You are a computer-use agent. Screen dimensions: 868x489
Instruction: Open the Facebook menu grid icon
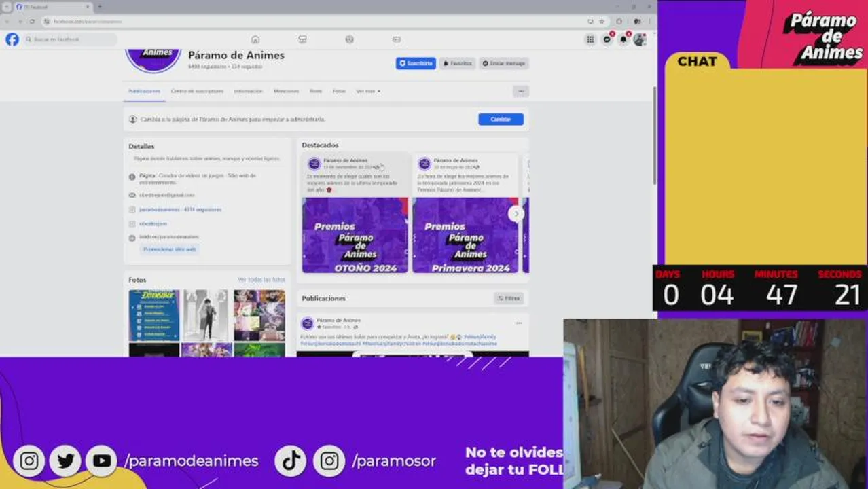coord(591,39)
